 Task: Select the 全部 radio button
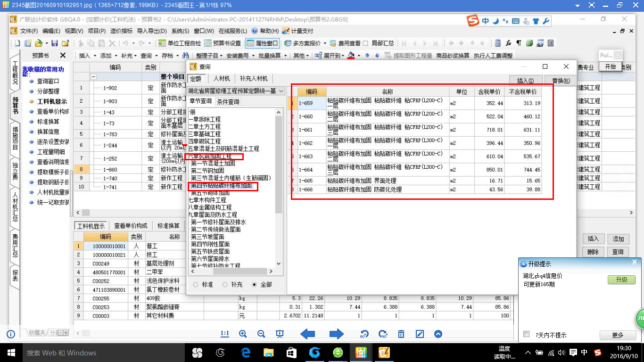click(255, 285)
